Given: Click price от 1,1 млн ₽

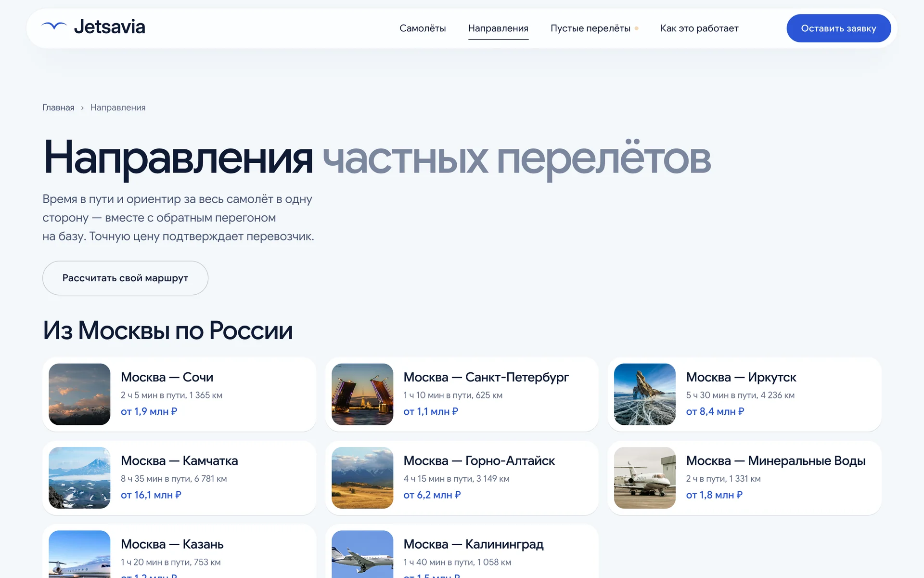Looking at the screenshot, I should (x=431, y=411).
